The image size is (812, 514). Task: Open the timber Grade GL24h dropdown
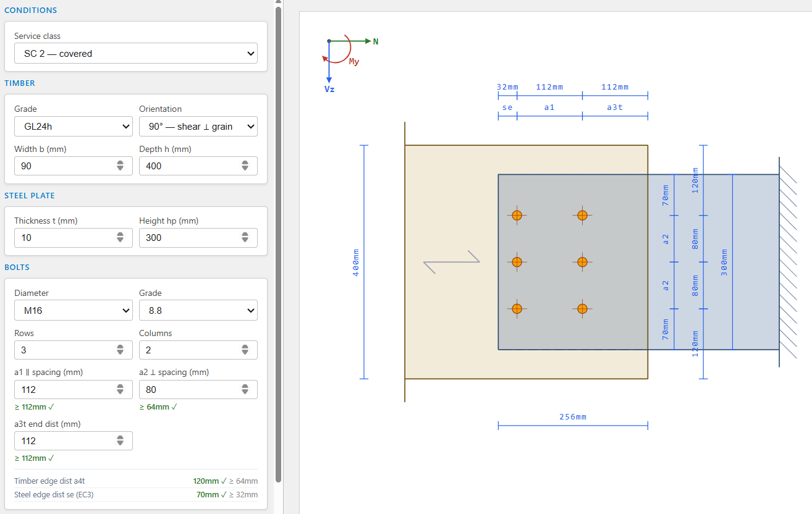click(74, 126)
